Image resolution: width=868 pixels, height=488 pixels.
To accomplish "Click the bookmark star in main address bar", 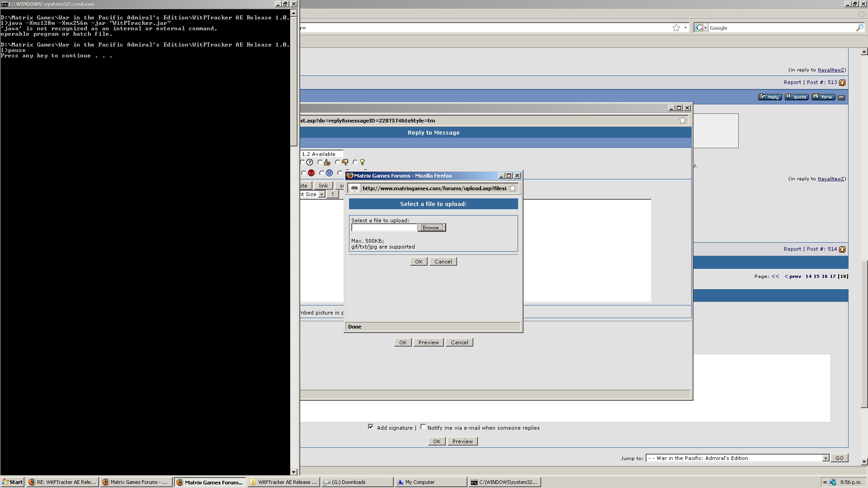I will (676, 28).
